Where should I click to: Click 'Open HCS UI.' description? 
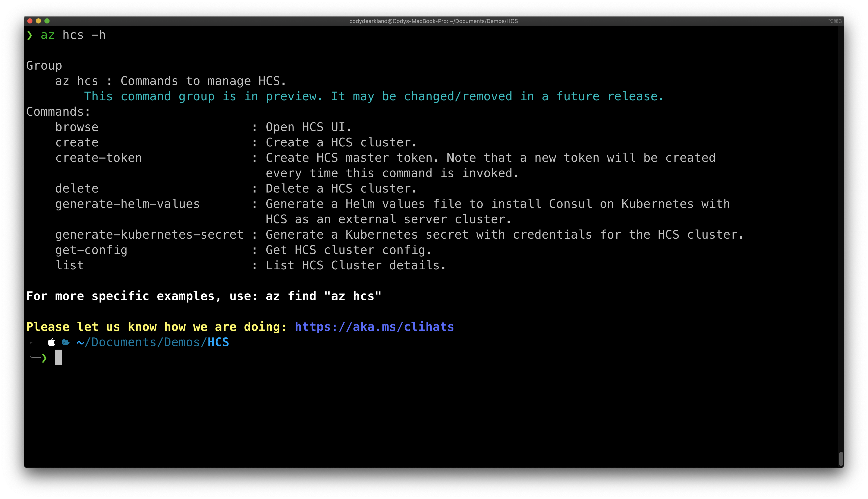point(309,127)
